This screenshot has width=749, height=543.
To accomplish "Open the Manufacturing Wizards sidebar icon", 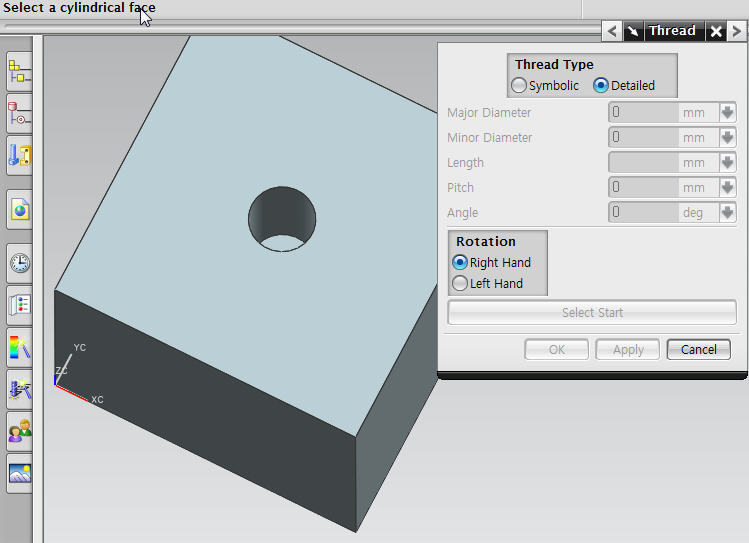I will pyautogui.click(x=19, y=389).
